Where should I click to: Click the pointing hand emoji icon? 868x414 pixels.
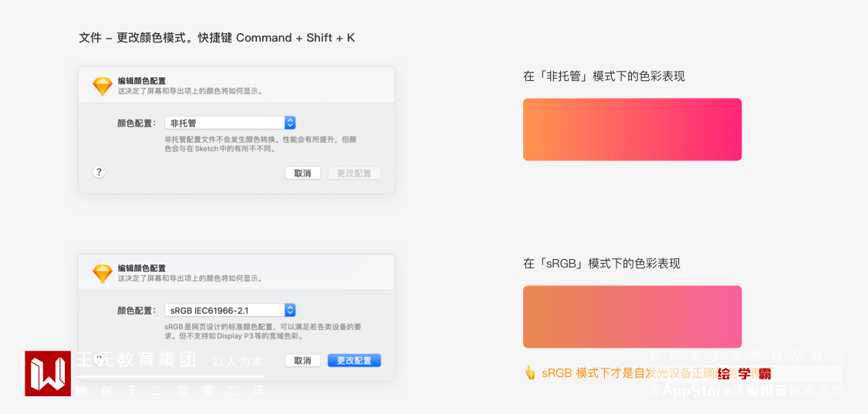point(530,373)
